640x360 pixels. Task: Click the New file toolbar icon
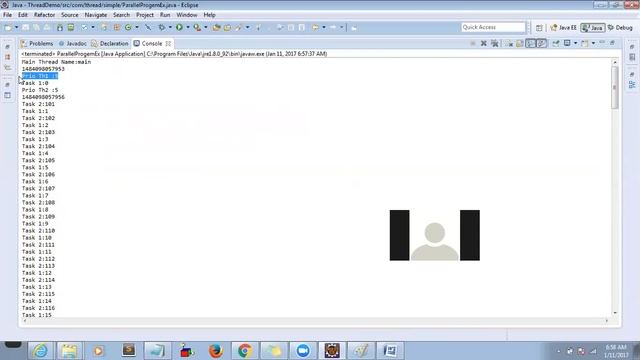(x=8, y=27)
